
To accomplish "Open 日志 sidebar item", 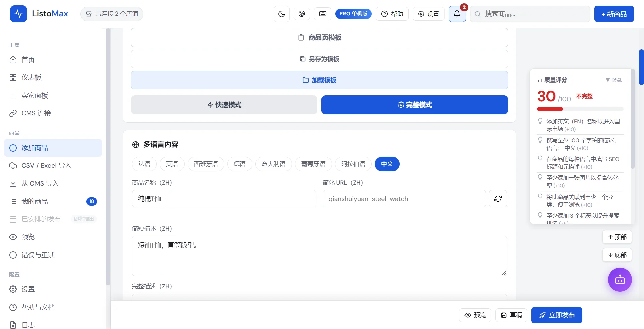I will point(53,325).
